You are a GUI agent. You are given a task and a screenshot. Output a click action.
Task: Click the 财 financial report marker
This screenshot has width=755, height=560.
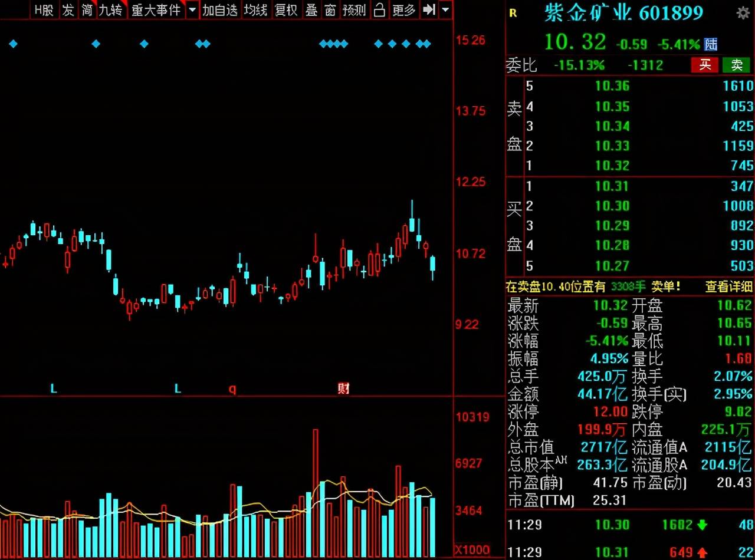[343, 388]
